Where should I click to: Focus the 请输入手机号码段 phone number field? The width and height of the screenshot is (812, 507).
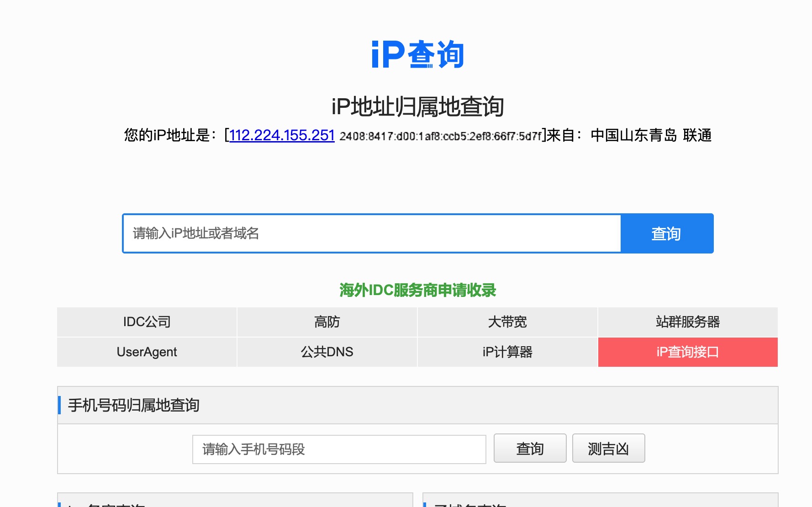tap(339, 449)
